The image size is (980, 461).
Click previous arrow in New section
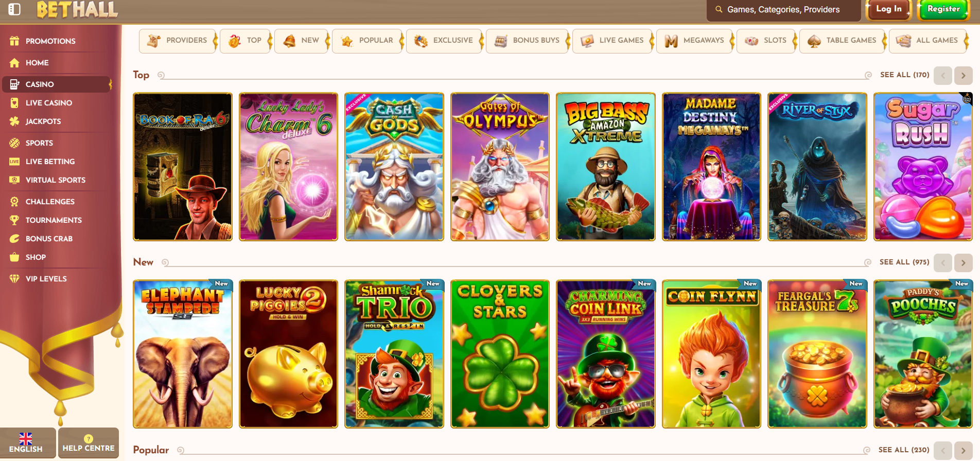point(943,263)
